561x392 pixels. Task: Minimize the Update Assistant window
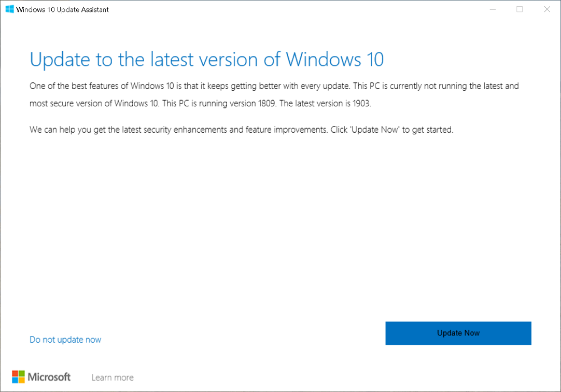[x=492, y=9]
